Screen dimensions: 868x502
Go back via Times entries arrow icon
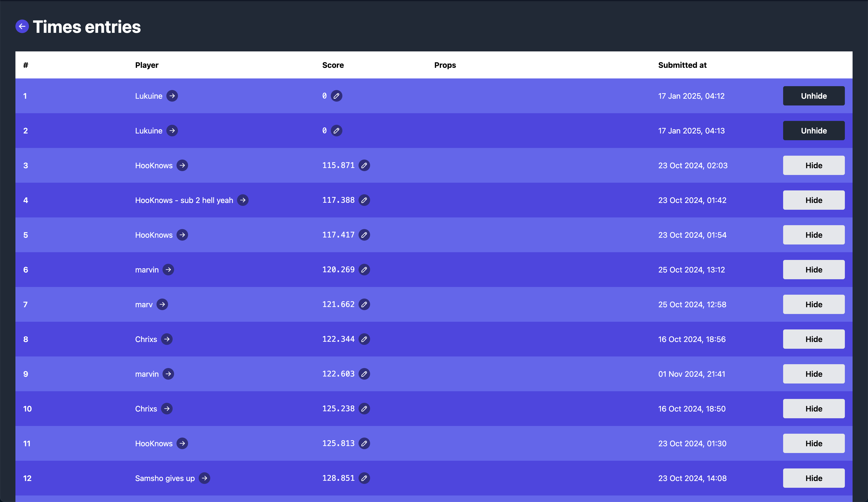tap(22, 26)
